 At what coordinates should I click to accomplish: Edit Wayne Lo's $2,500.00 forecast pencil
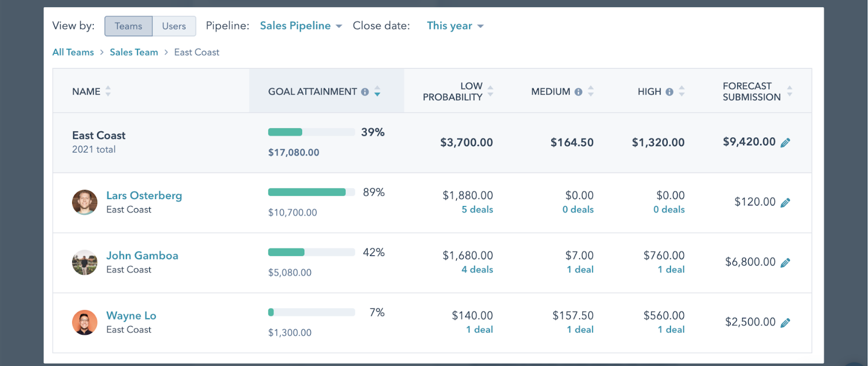[x=785, y=323]
